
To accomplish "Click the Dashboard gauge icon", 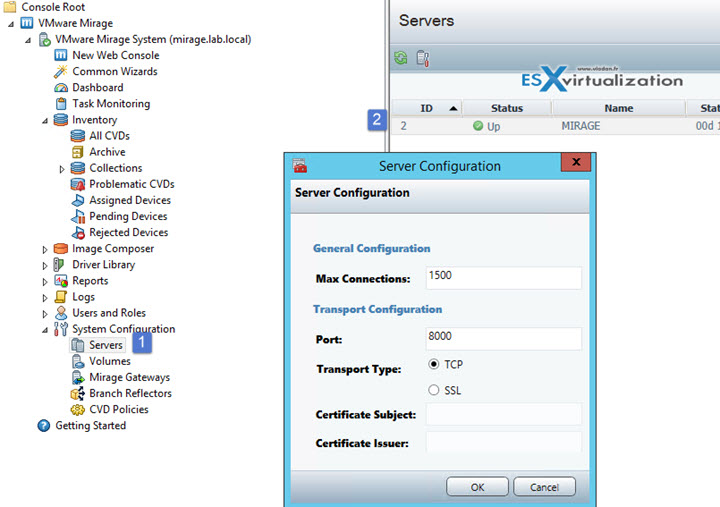I will 61,88.
